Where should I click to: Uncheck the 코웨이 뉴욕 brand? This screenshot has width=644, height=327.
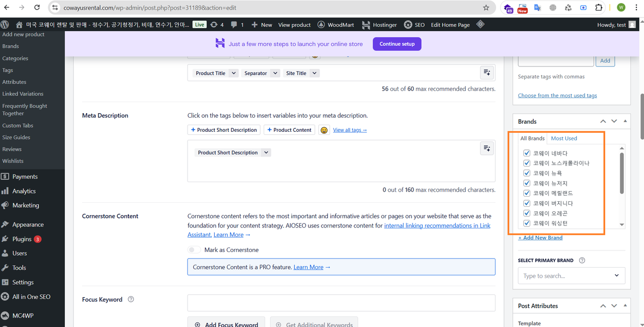(x=527, y=173)
